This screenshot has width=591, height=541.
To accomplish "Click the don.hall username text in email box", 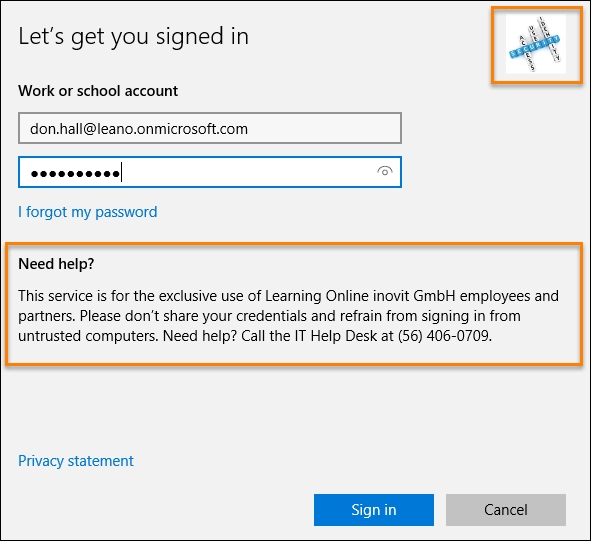I will [56, 129].
